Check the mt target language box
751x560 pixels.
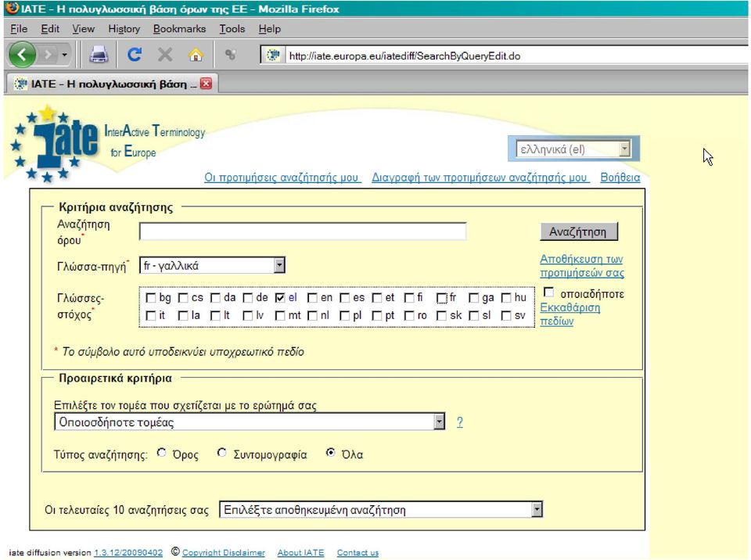pos(280,316)
